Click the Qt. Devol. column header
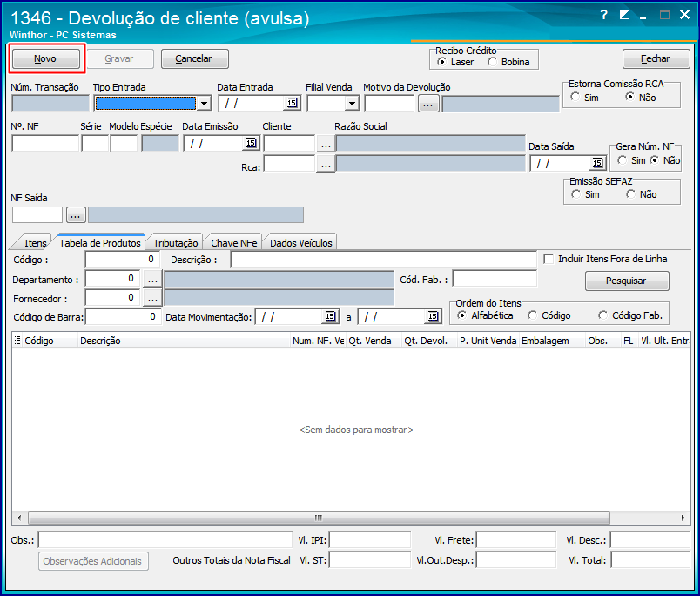The width and height of the screenshot is (700, 596). coord(429,341)
